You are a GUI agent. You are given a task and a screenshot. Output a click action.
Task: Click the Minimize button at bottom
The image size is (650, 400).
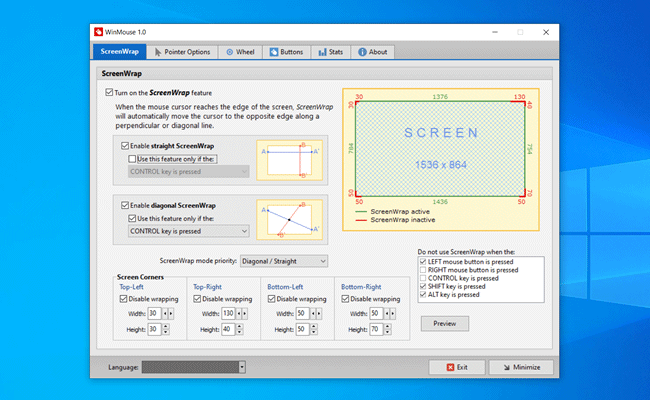521,367
